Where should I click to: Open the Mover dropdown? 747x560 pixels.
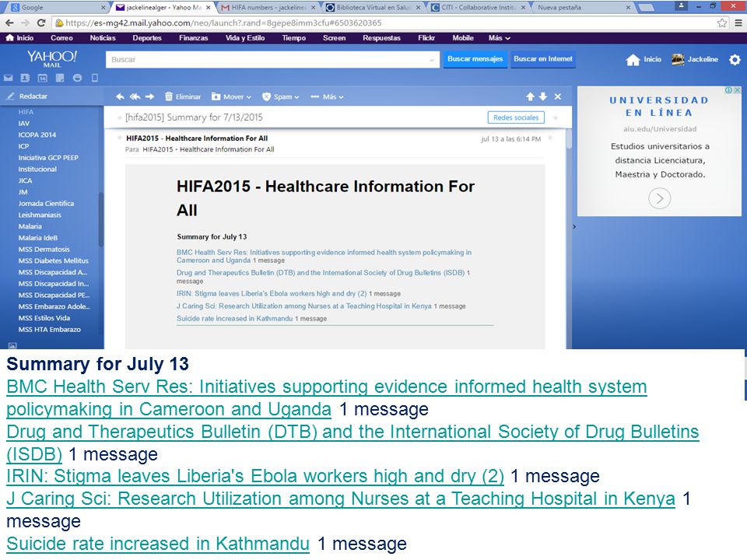coord(231,96)
